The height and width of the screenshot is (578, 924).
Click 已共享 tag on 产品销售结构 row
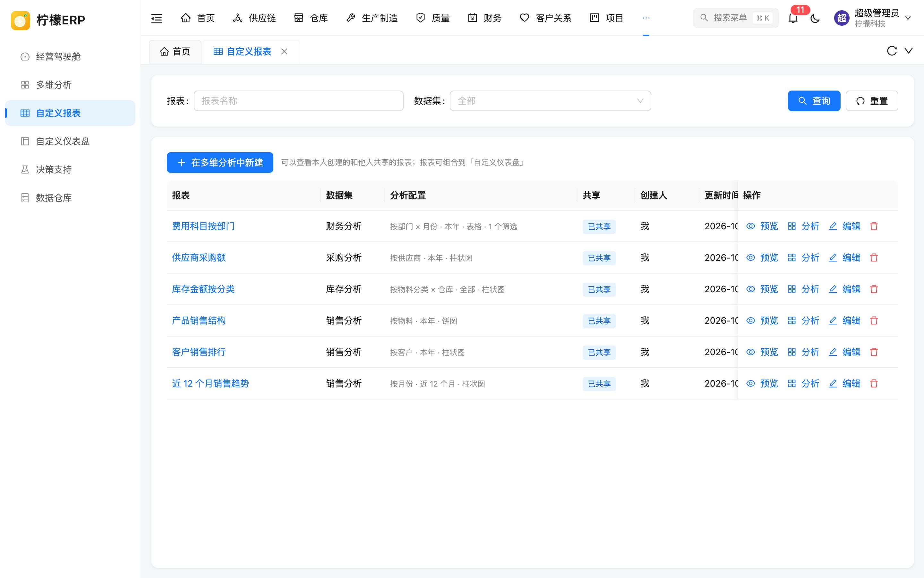(599, 321)
